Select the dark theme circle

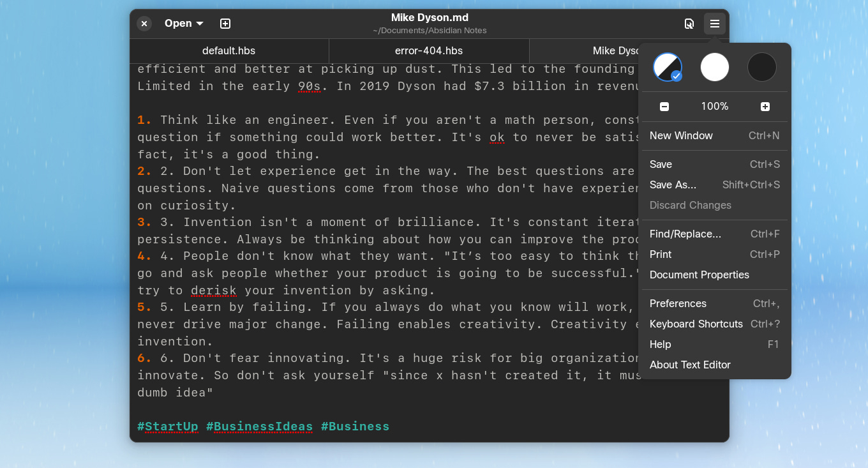click(x=762, y=67)
